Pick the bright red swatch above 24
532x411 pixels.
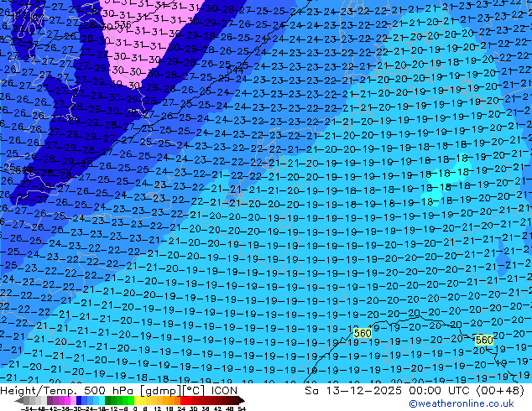point(183,400)
